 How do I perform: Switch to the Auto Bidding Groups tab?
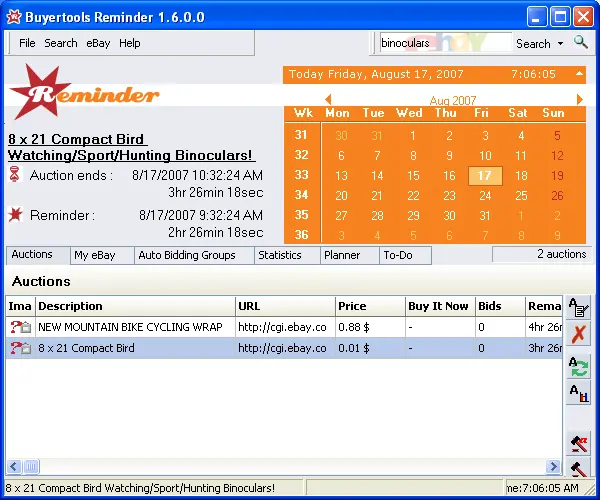pyautogui.click(x=187, y=255)
